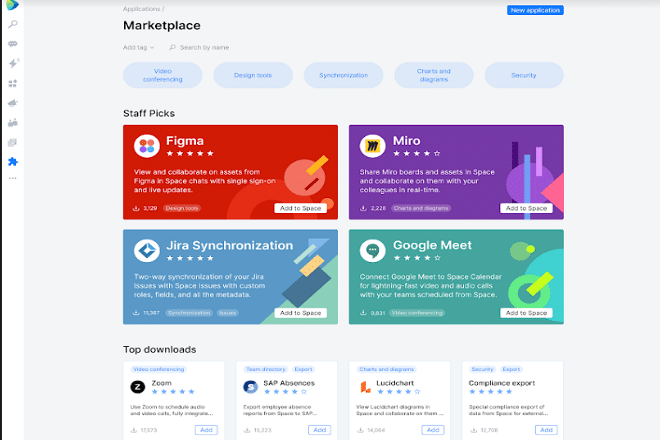
Task: Open the projects grid icon in sidebar
Action: pyautogui.click(x=13, y=83)
